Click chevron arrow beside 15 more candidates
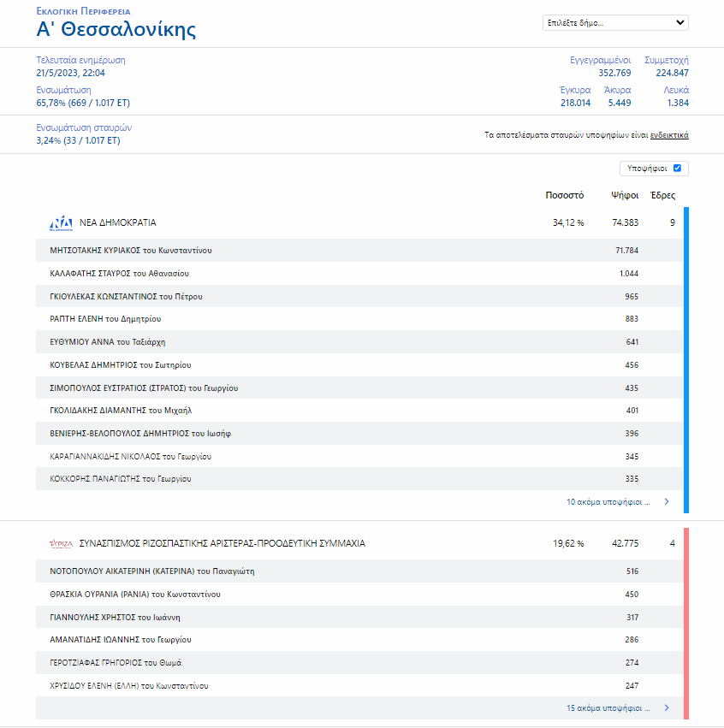The image size is (724, 728). point(667,708)
